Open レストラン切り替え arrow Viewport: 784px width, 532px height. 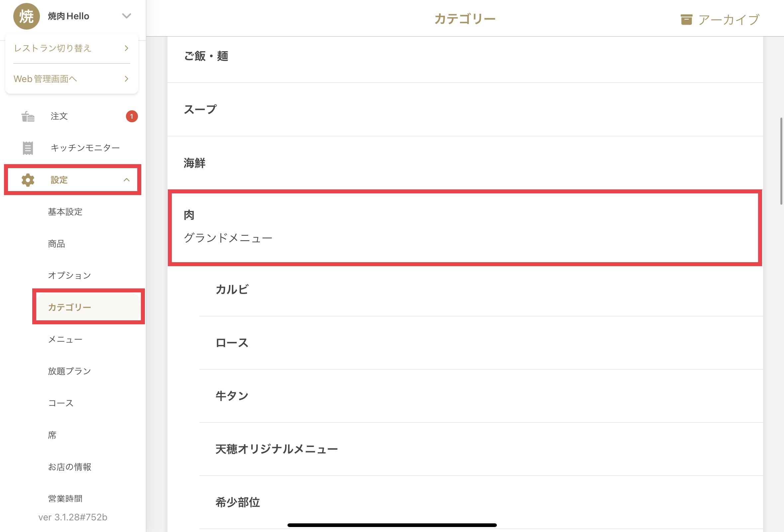tap(127, 48)
